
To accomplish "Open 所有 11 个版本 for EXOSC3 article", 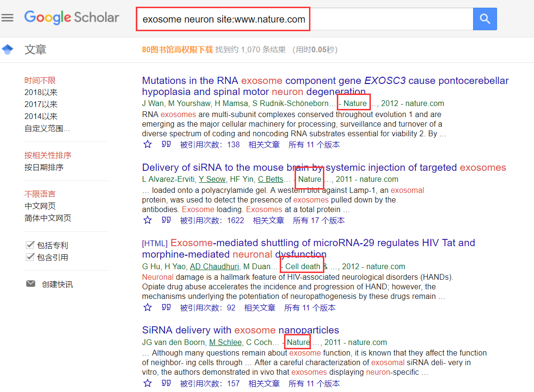I will 314,145.
